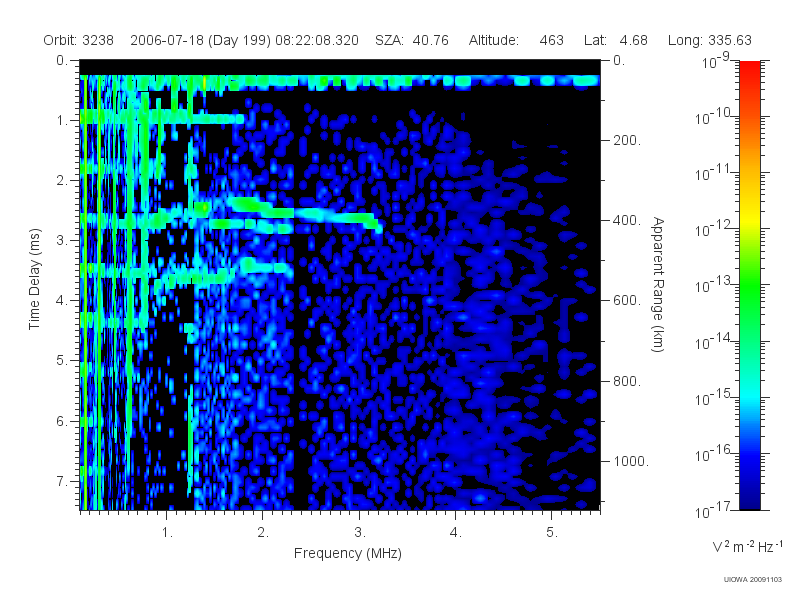Click the Lat: 4.68 header value

point(616,40)
